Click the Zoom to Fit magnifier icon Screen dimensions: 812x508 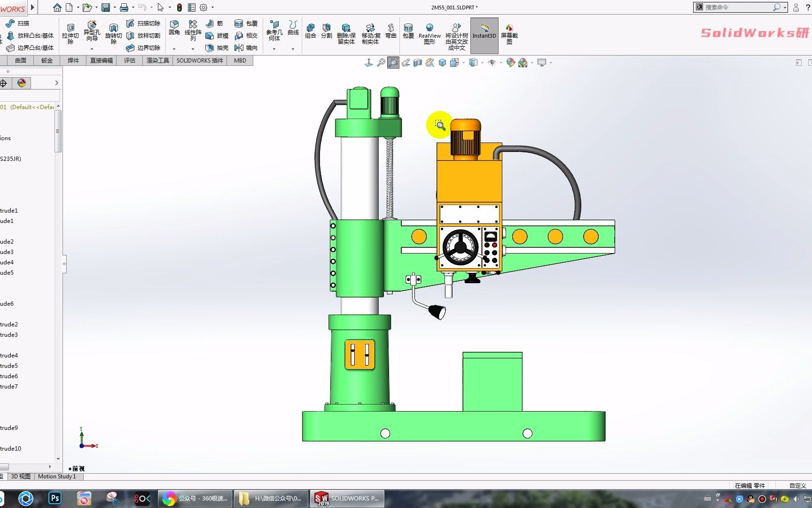pos(381,63)
